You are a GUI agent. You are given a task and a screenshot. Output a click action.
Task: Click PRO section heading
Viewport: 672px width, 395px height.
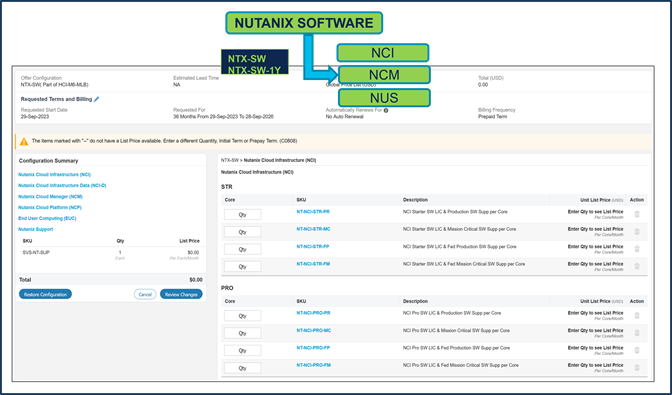(227, 288)
